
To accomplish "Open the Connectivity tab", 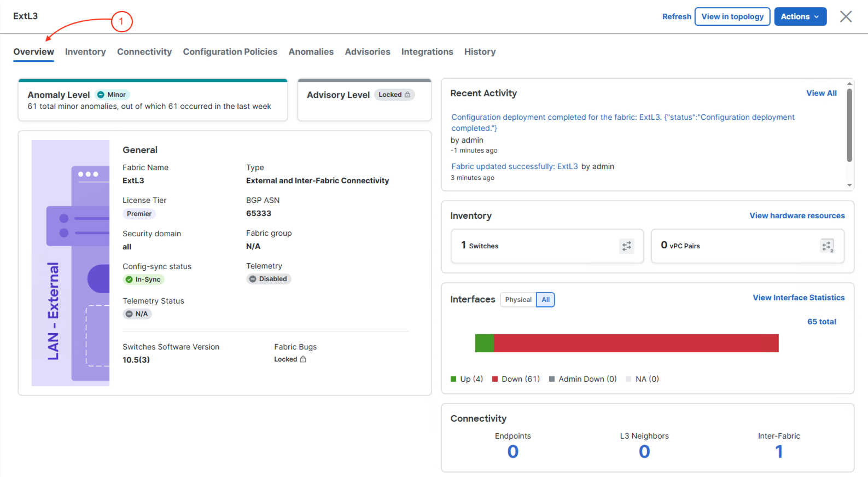I will 144,52.
